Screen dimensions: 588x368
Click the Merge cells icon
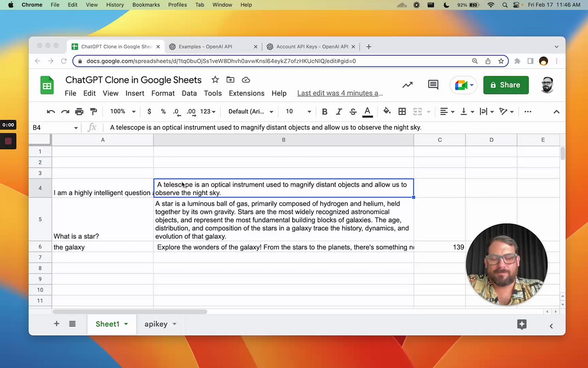[417, 111]
